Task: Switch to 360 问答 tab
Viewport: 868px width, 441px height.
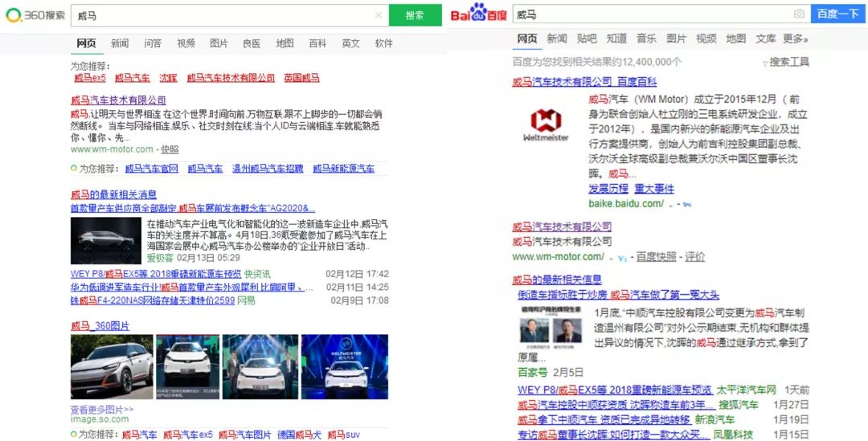Action: click(x=153, y=43)
